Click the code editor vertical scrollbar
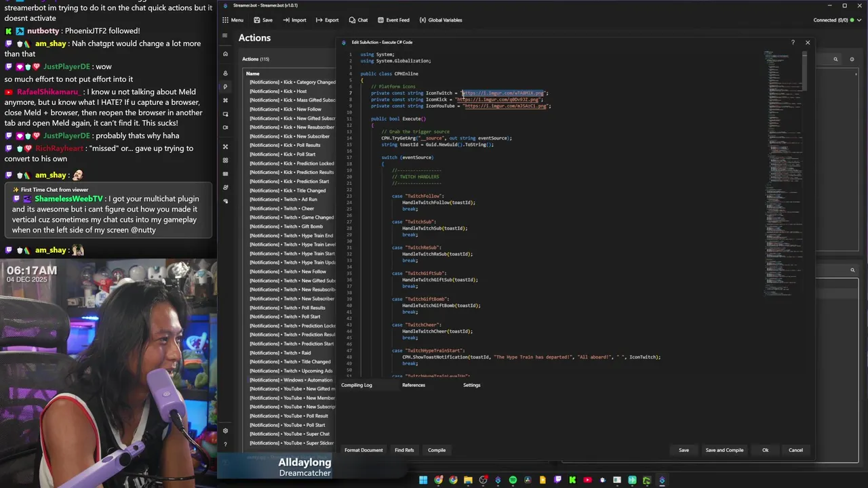The height and width of the screenshot is (488, 868). pos(804,71)
